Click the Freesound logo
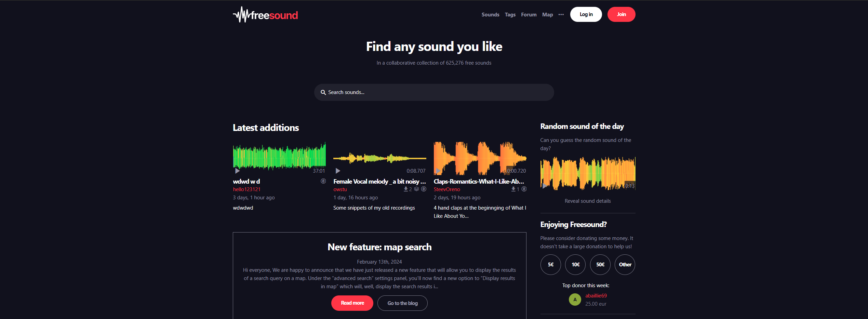This screenshot has width=868, height=319. click(266, 15)
